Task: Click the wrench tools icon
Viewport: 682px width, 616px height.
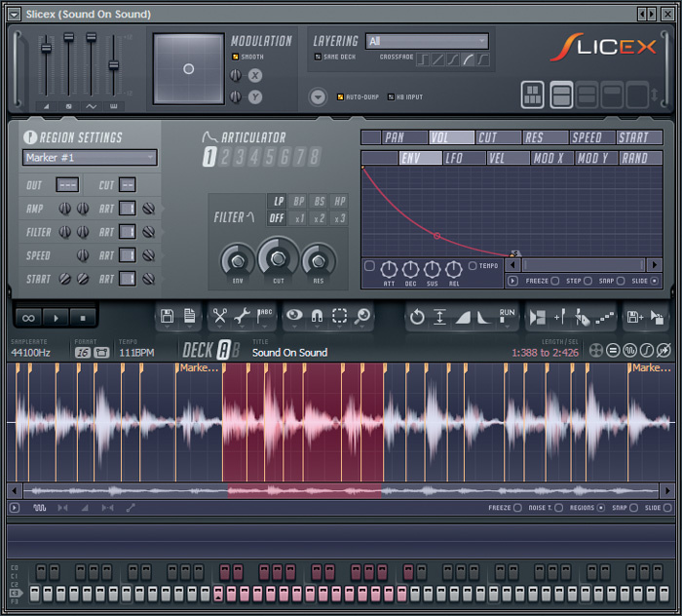Action: [243, 316]
